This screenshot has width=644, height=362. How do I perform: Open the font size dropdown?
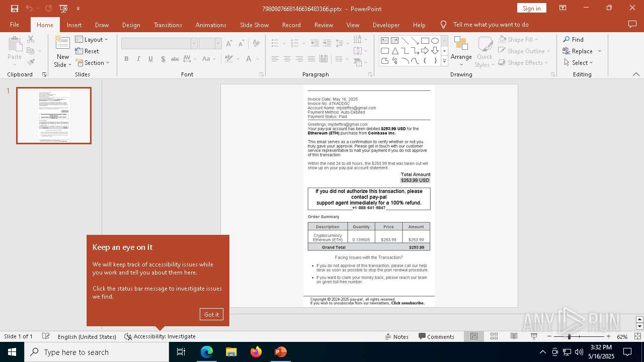coord(218,44)
